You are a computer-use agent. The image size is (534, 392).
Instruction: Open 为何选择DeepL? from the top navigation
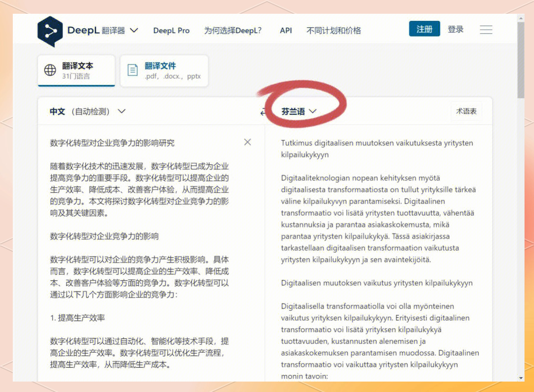(233, 30)
